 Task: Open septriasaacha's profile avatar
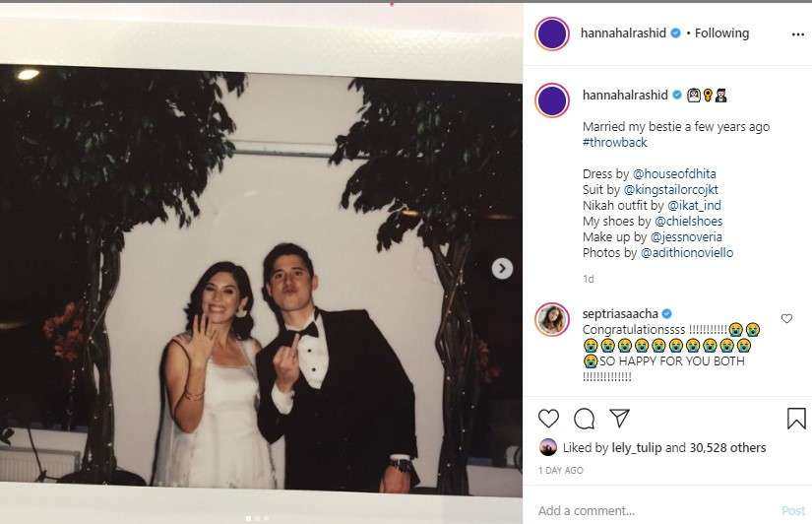[x=552, y=319]
